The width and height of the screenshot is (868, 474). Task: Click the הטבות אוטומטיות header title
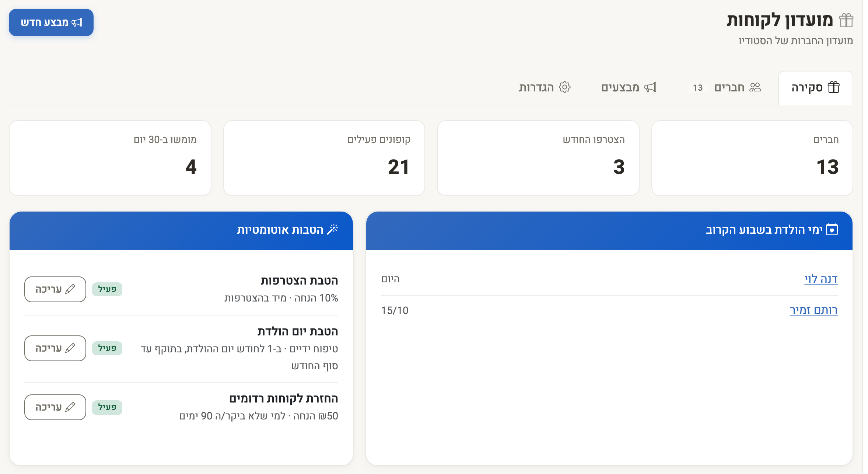click(280, 230)
